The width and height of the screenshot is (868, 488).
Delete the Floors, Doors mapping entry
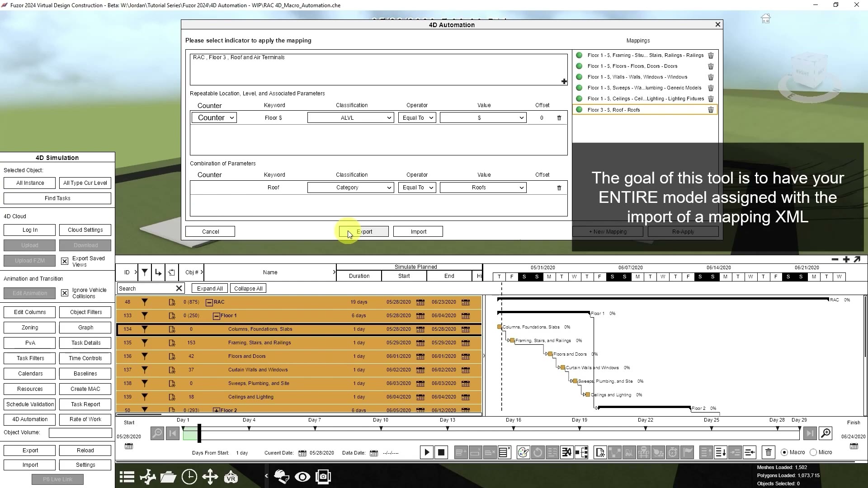(x=711, y=66)
